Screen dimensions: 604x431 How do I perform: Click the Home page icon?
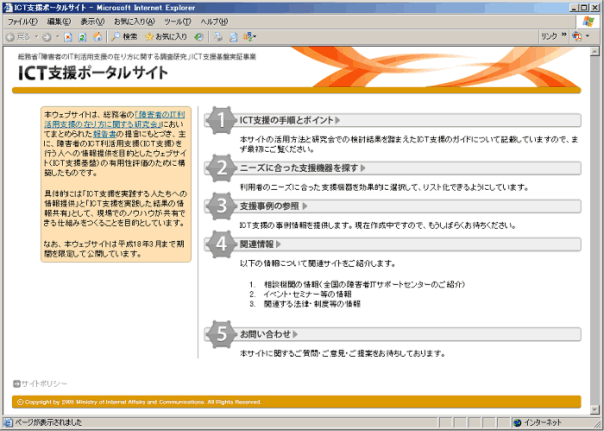click(x=97, y=37)
